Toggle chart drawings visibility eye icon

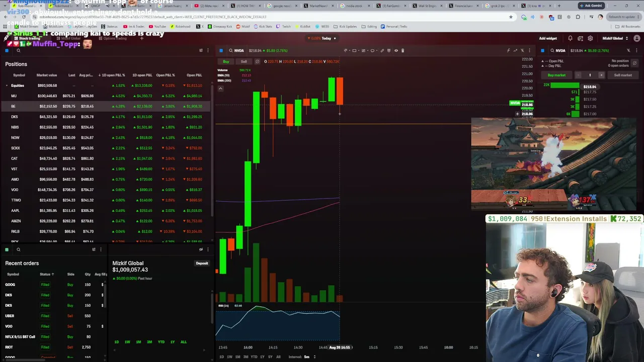coord(396,50)
